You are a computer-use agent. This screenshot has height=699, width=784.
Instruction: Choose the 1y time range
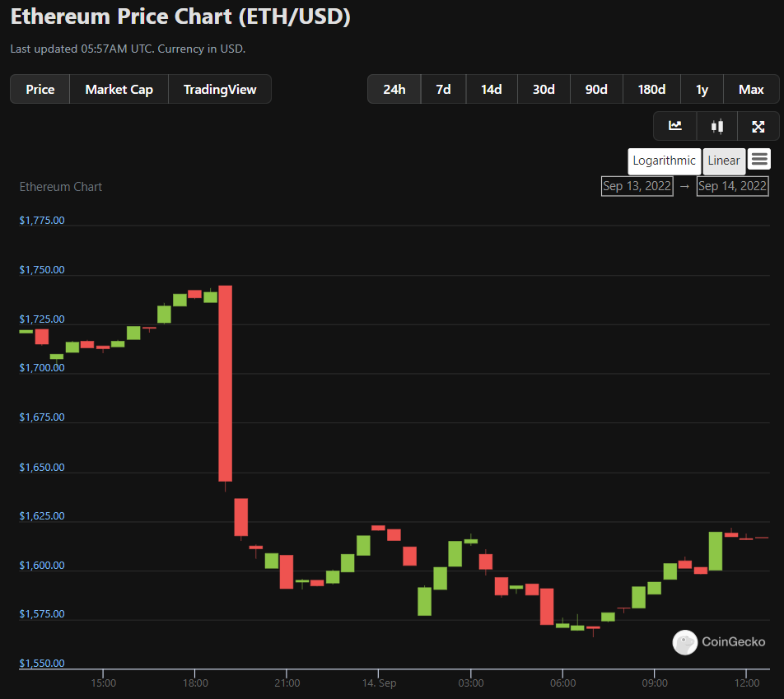click(x=702, y=90)
